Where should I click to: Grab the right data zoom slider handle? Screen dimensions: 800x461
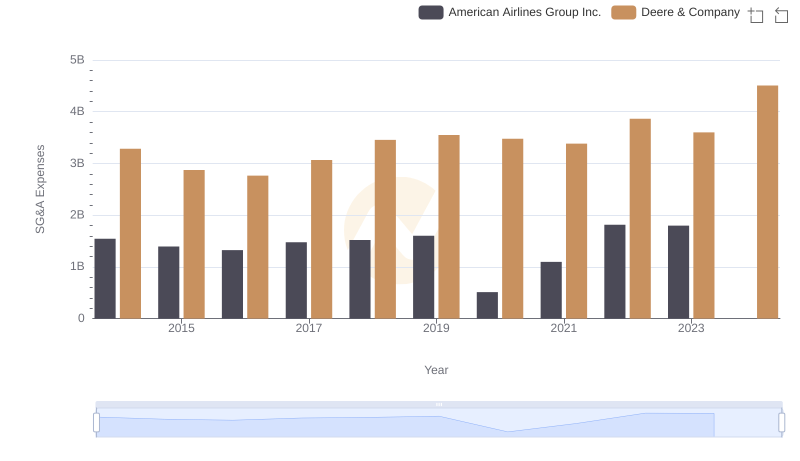point(781,422)
